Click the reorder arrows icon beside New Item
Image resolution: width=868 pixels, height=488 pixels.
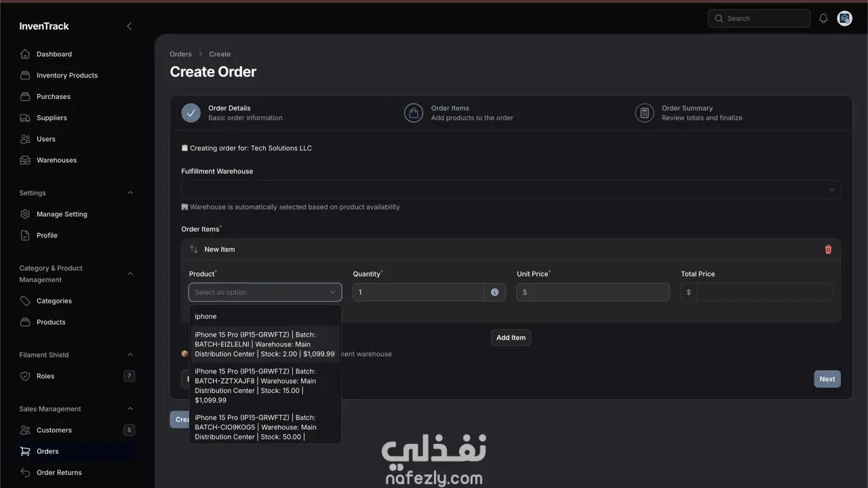coord(194,249)
